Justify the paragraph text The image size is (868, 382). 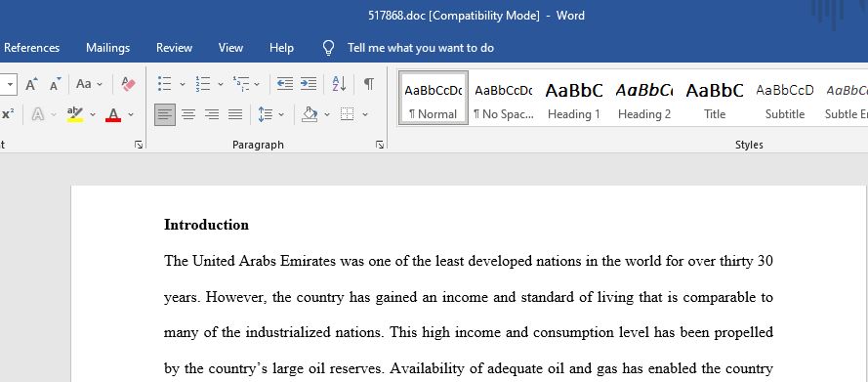coord(235,114)
